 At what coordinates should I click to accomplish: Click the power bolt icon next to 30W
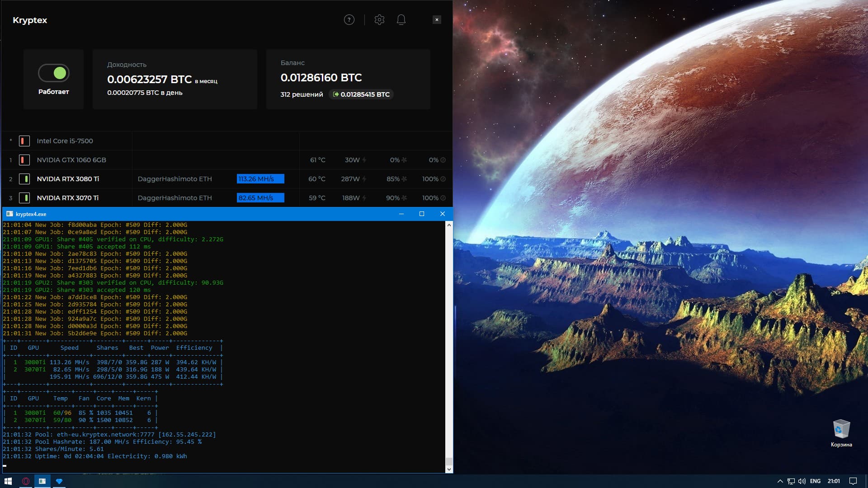coord(364,160)
